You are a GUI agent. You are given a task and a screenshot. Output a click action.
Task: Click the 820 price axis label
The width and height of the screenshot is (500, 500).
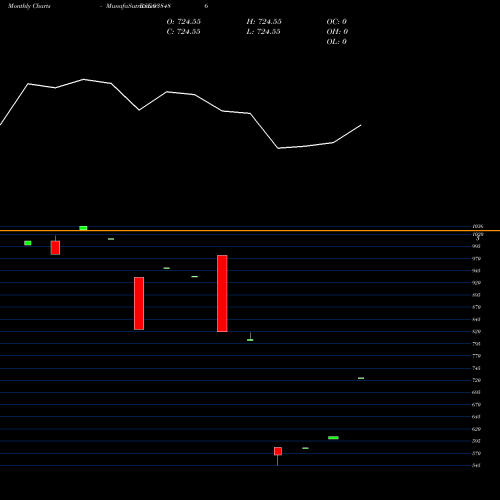point(477,332)
